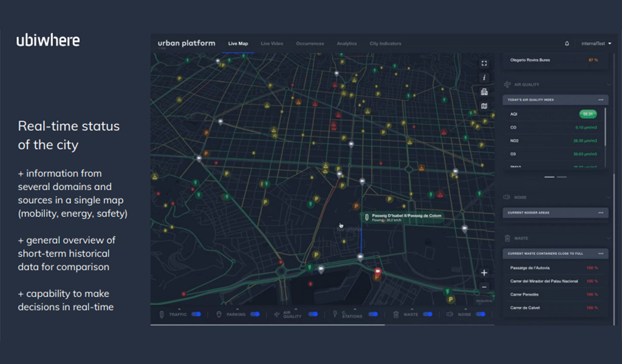This screenshot has height=364, width=622.
Task: Switch off the Waste layer toggle
Action: [x=428, y=314]
